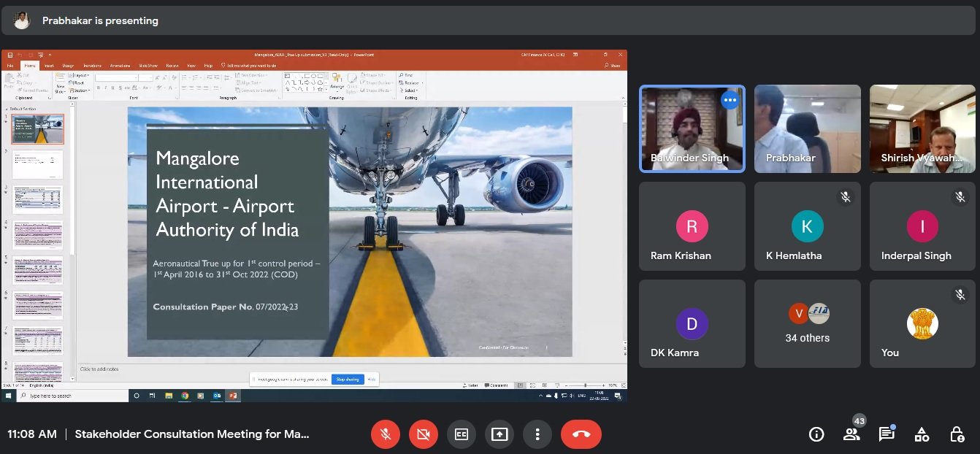Unmute your microphone in the call bar
The image size is (980, 454).
coord(386,434)
